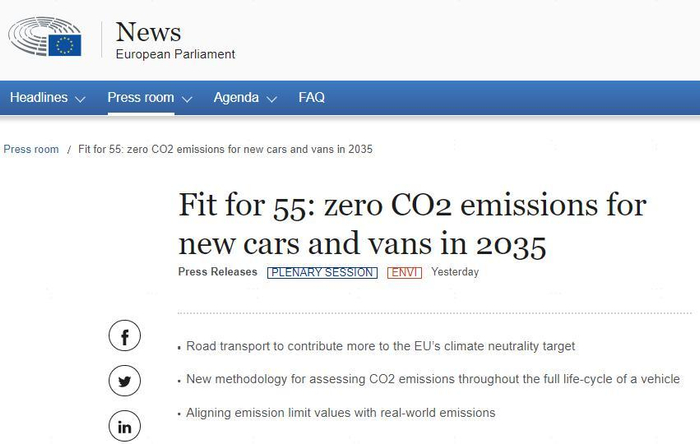Expand the Headlines dropdown menu
This screenshot has height=444, width=700.
(47, 98)
